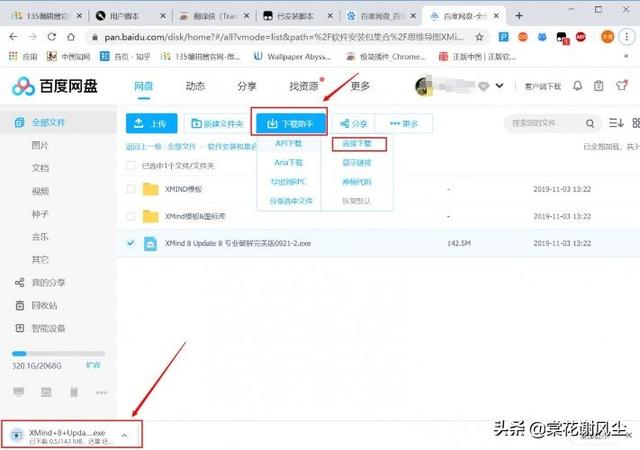Select 分享选中文件 menu entry
This screenshot has width=640, height=450.
(x=291, y=201)
